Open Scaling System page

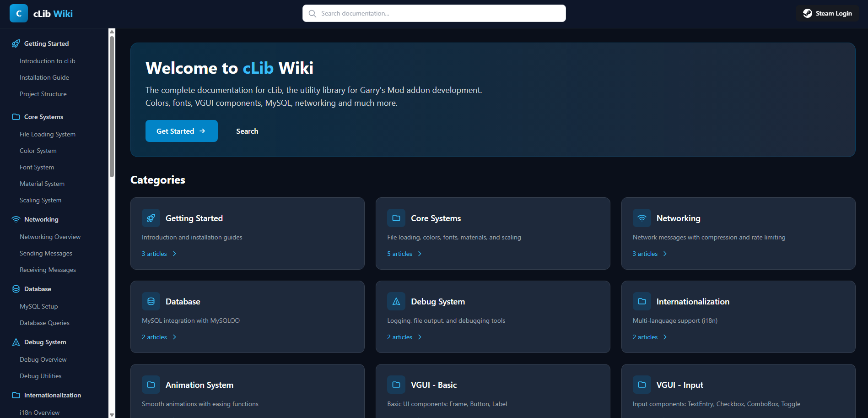[x=40, y=200]
